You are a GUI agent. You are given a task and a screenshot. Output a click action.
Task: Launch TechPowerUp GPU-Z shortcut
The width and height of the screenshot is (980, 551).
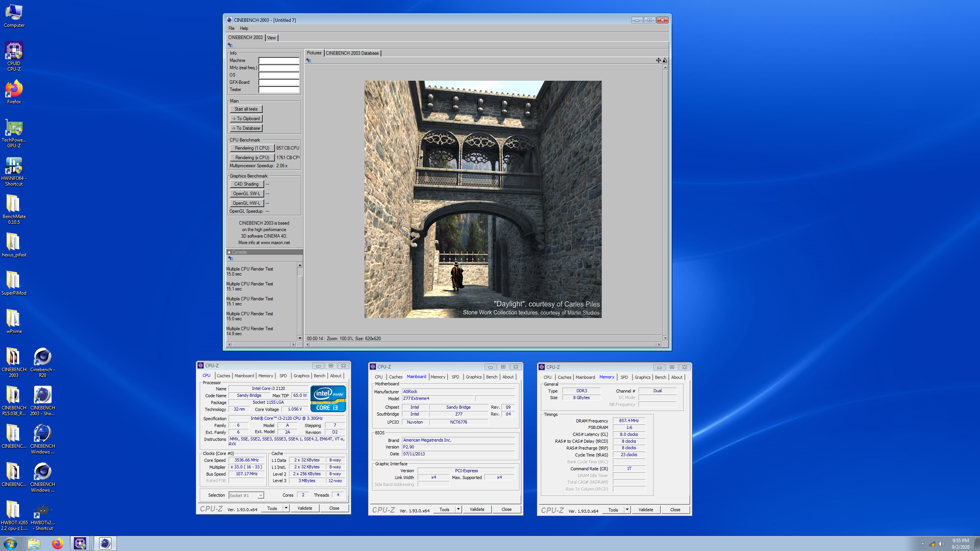[14, 133]
